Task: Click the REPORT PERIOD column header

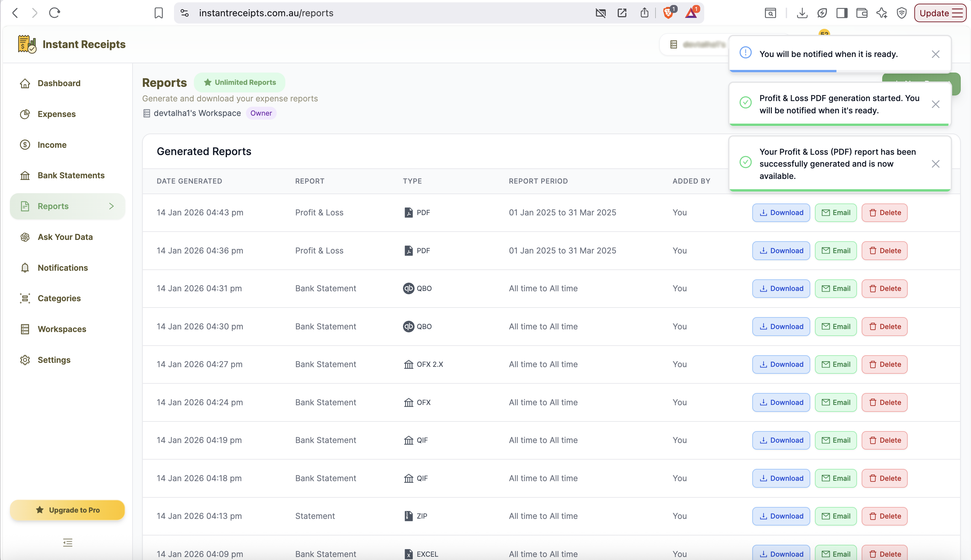Action: [x=538, y=181]
